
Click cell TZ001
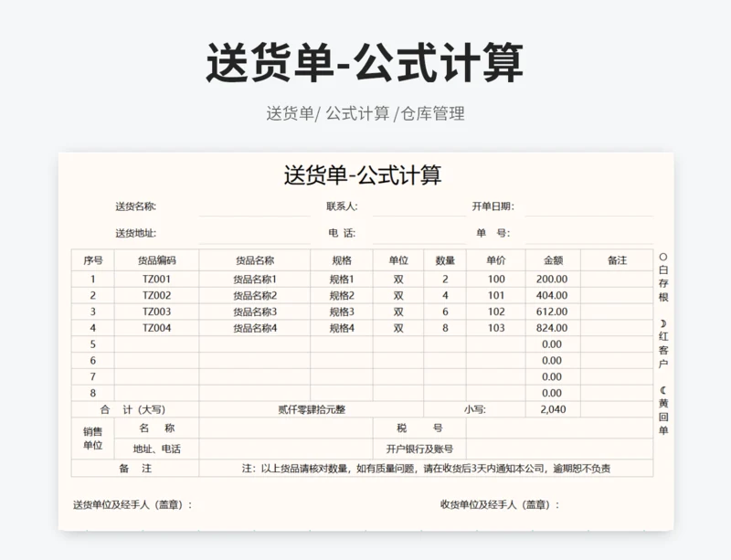156,280
